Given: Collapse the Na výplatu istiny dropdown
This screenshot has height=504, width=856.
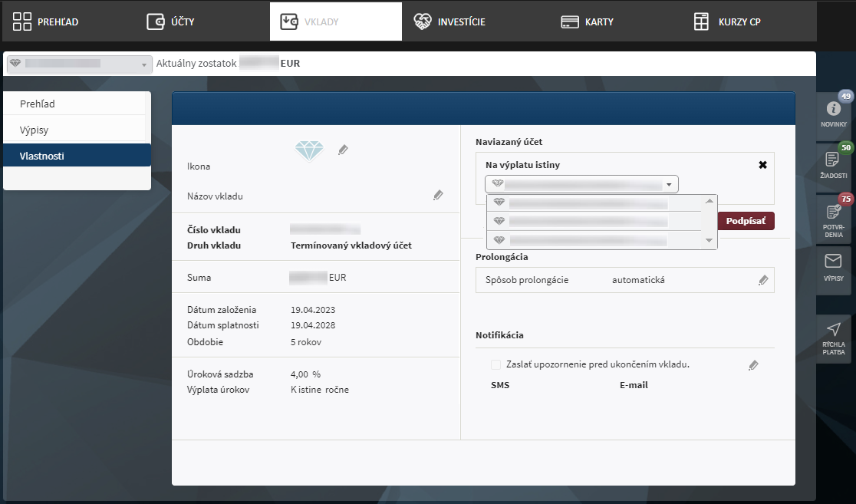Looking at the screenshot, I should click(x=669, y=184).
